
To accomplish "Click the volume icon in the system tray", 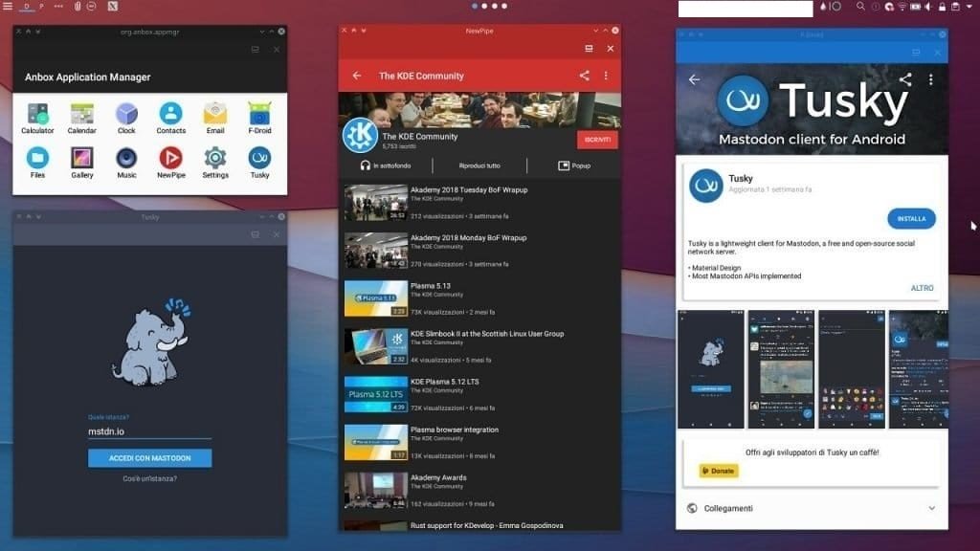I will (x=928, y=7).
